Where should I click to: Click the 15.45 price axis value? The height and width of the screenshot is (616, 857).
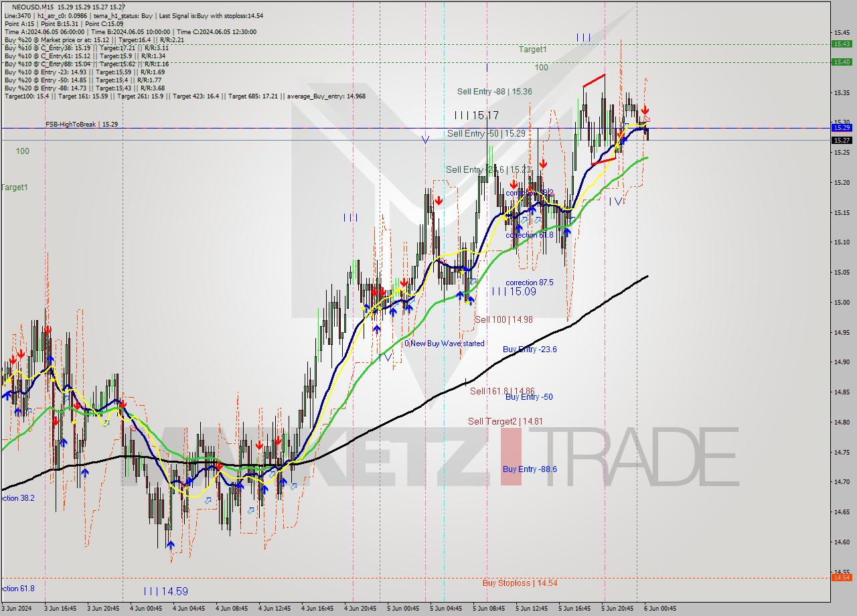842,32
